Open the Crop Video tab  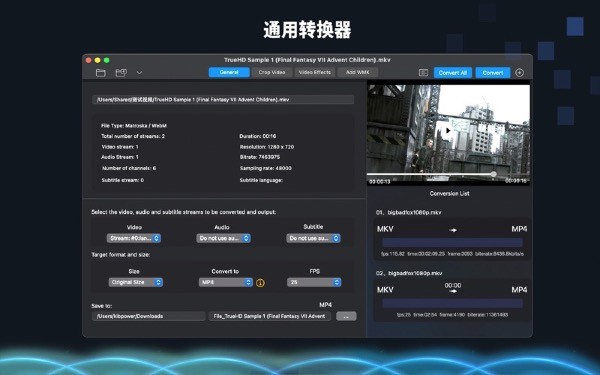[x=272, y=72]
